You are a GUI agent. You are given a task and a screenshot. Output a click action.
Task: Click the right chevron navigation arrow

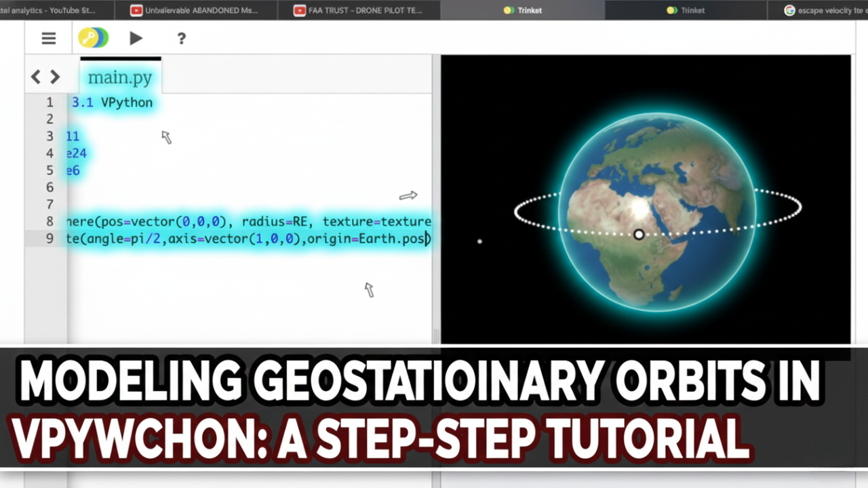tap(55, 77)
